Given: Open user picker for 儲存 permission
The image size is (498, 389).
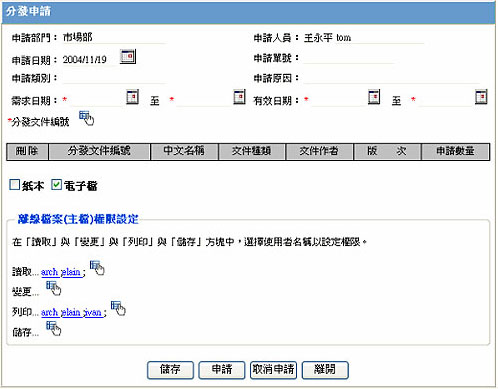Looking at the screenshot, I should click(x=53, y=328).
